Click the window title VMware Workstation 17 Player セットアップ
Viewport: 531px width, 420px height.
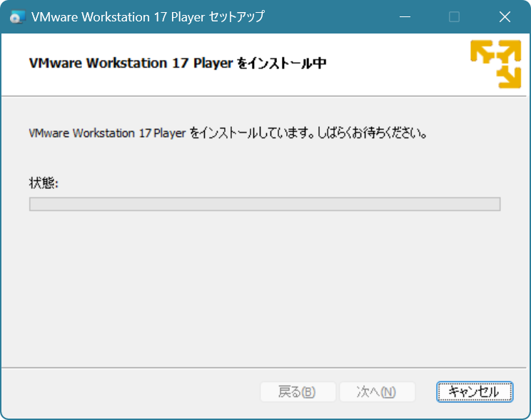pyautogui.click(x=148, y=17)
